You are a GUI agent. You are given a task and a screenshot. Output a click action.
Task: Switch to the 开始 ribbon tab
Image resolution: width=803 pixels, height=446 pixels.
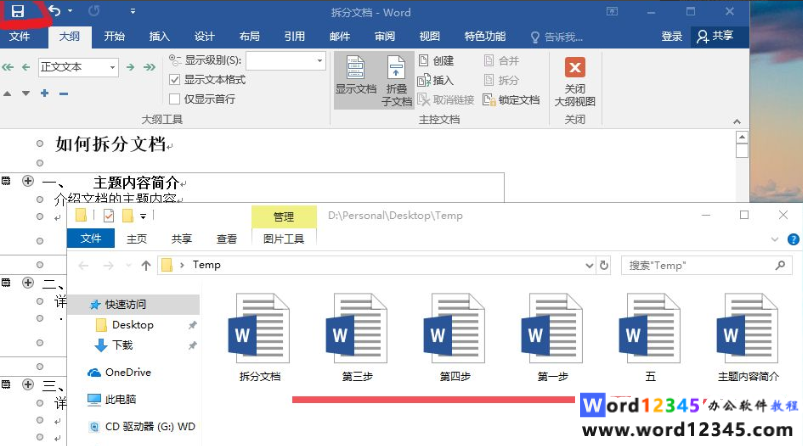pyautogui.click(x=114, y=36)
